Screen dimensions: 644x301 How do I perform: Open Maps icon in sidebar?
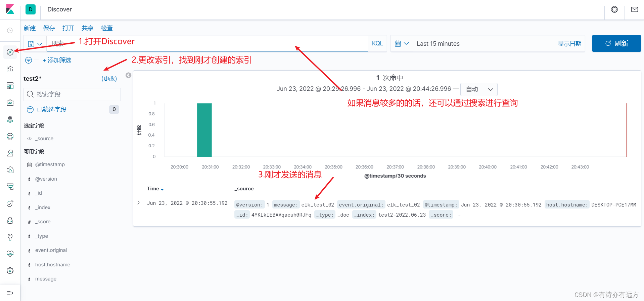click(10, 119)
